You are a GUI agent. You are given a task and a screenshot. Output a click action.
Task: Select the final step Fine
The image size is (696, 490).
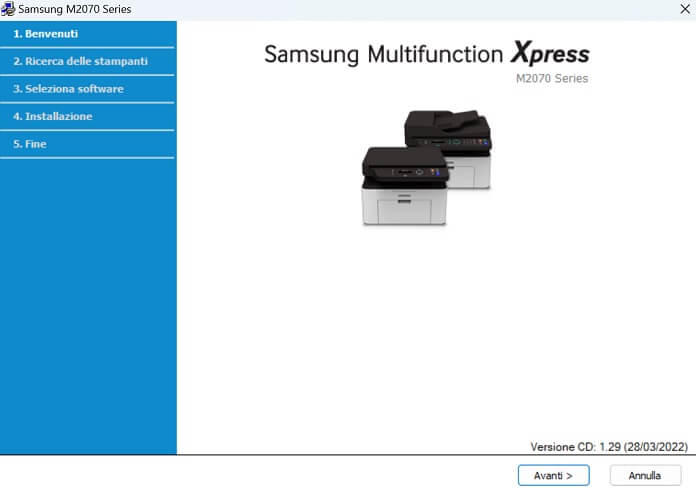click(x=30, y=144)
